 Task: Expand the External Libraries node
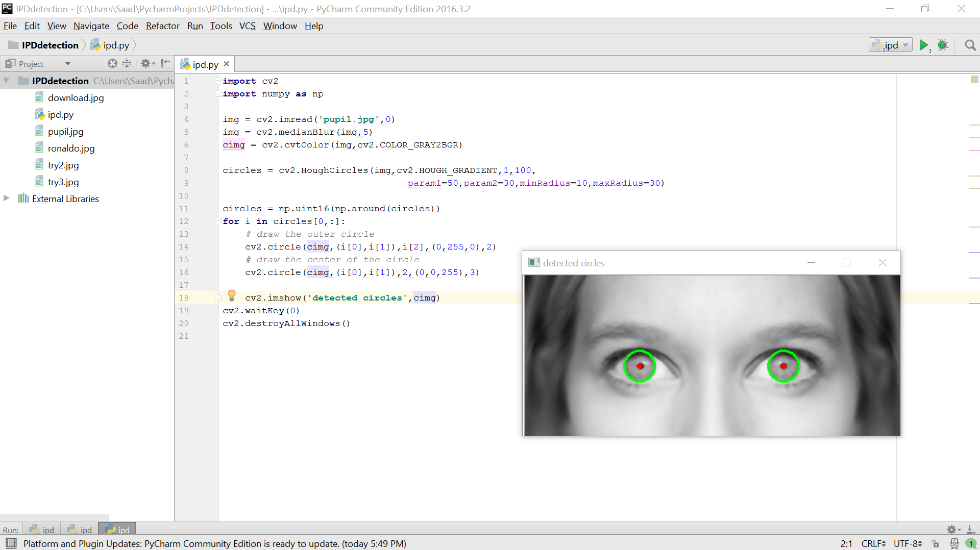click(7, 198)
